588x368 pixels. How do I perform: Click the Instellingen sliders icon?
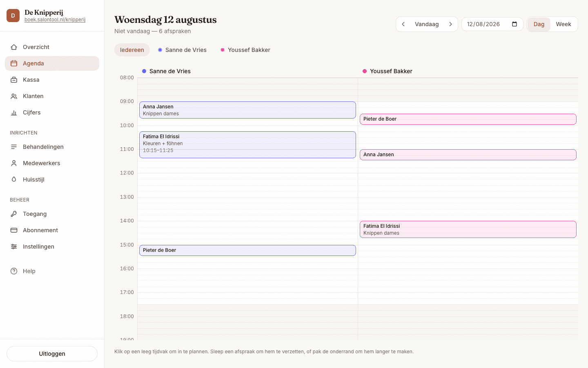[14, 247]
